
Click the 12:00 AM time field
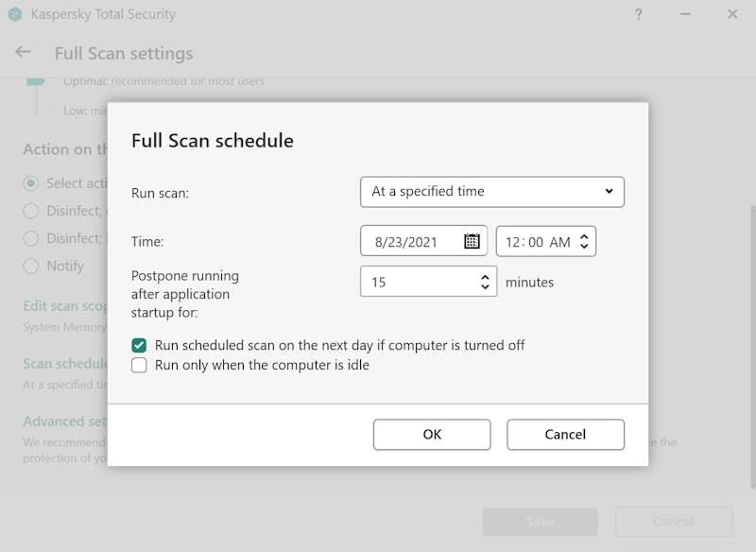[x=546, y=241]
